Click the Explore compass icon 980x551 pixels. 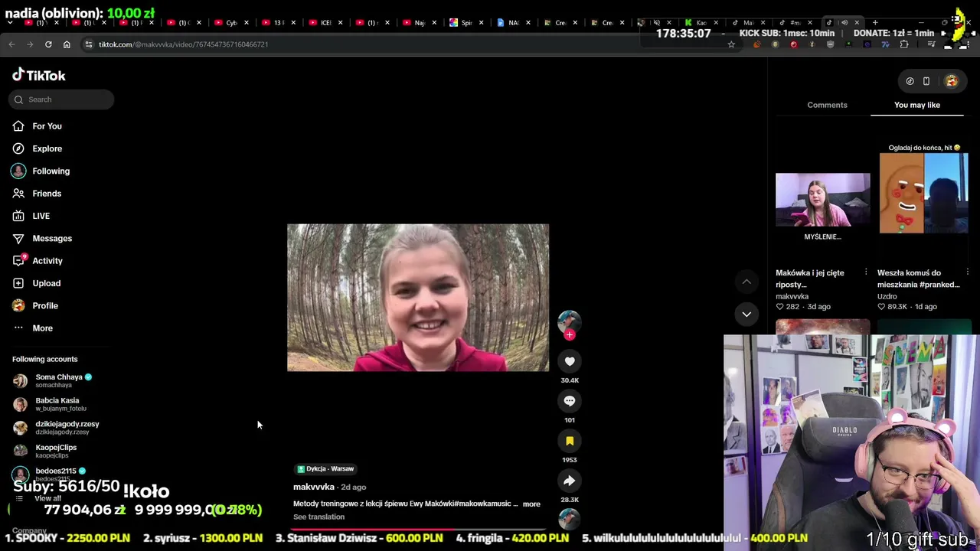click(x=18, y=148)
